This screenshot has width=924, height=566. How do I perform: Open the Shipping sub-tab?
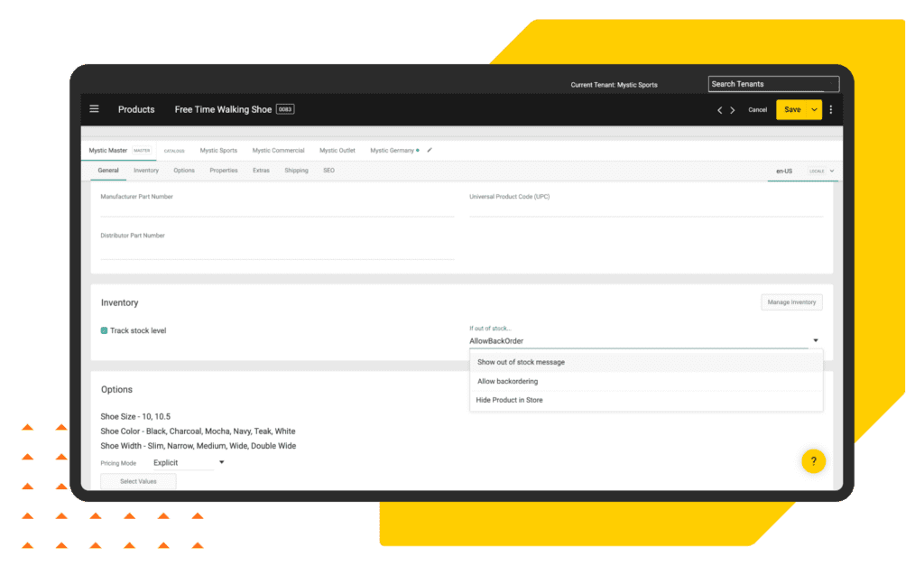[x=296, y=171]
